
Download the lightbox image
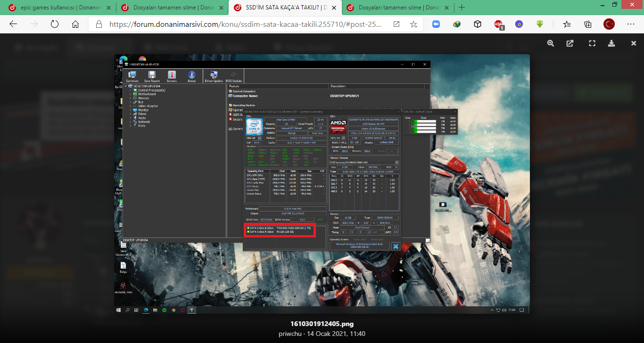point(611,43)
